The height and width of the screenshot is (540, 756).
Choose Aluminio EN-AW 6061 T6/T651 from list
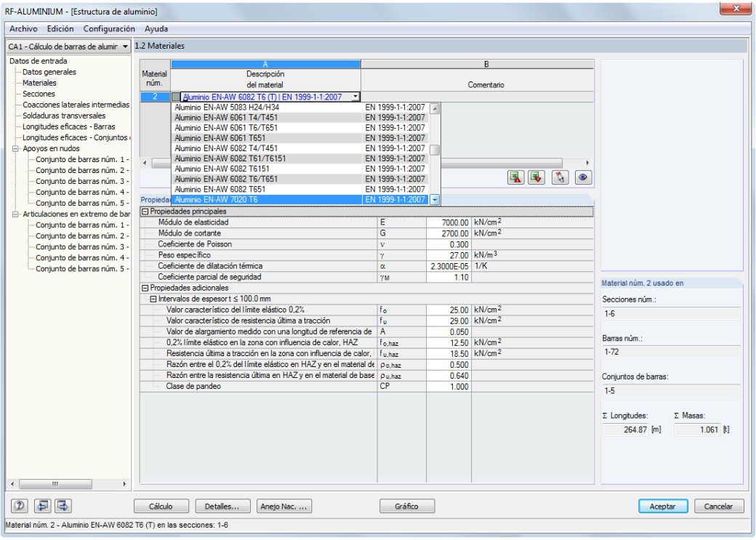point(300,128)
